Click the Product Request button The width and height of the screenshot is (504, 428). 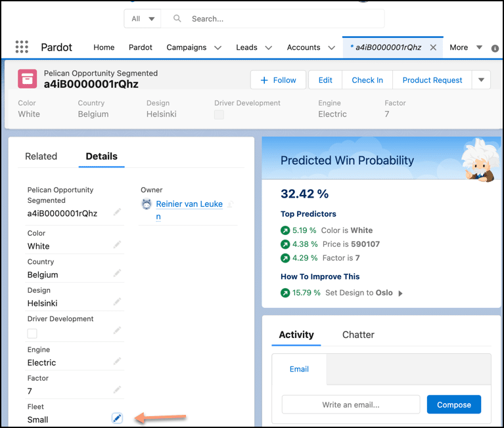(x=432, y=80)
